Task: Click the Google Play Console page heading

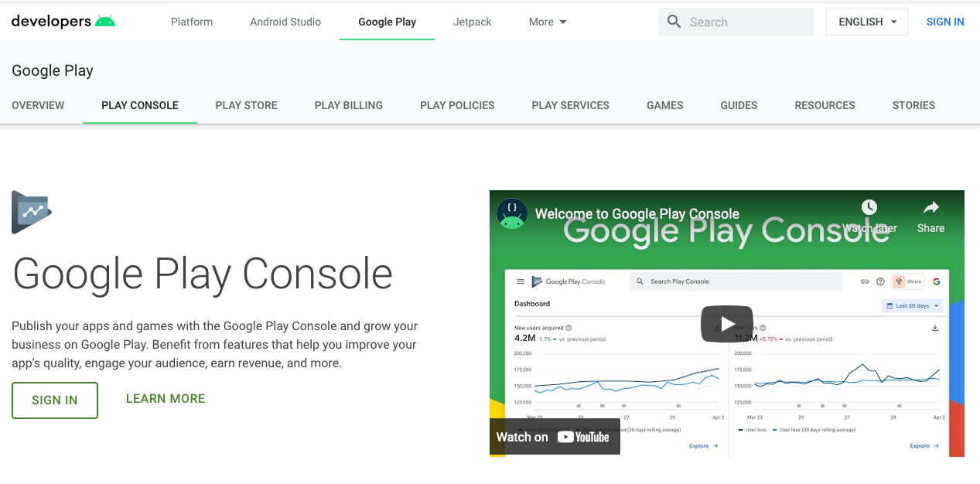Action: [x=203, y=274]
